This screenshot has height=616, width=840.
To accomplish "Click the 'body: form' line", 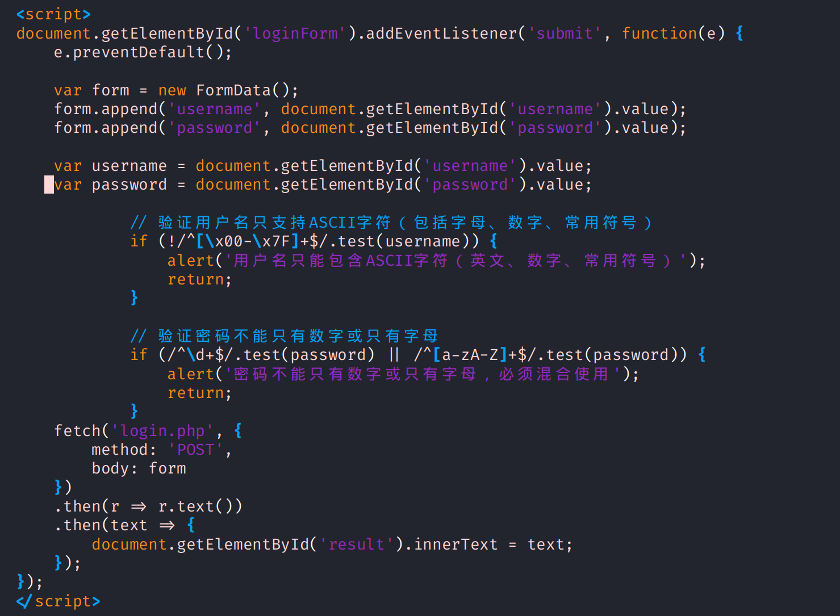I will (x=139, y=468).
